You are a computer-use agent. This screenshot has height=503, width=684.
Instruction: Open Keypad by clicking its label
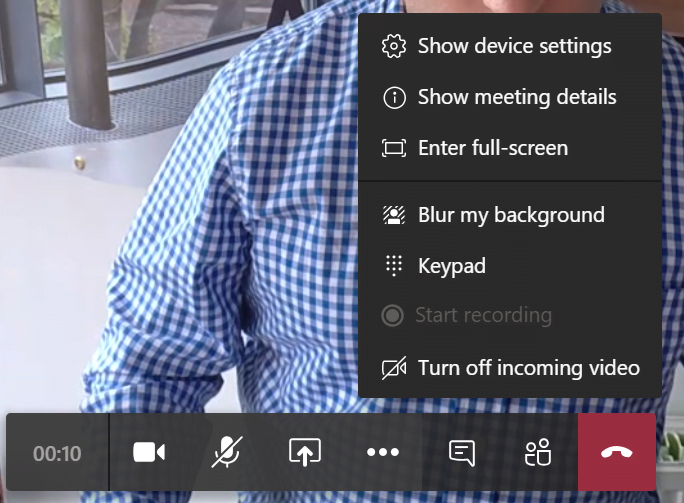[451, 266]
